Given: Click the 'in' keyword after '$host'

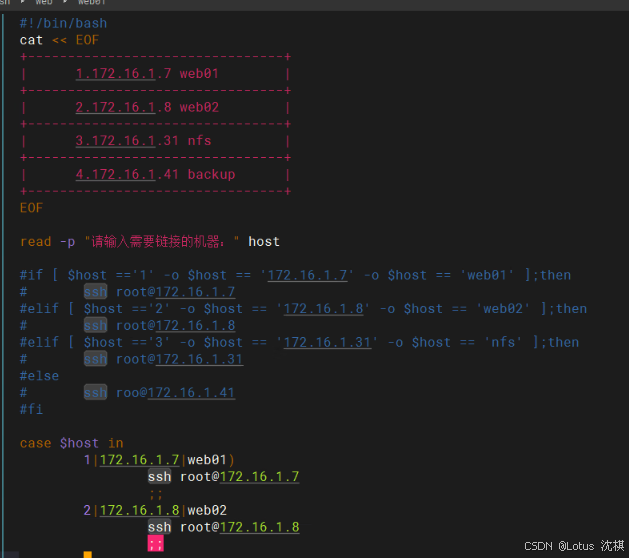Looking at the screenshot, I should [116, 443].
